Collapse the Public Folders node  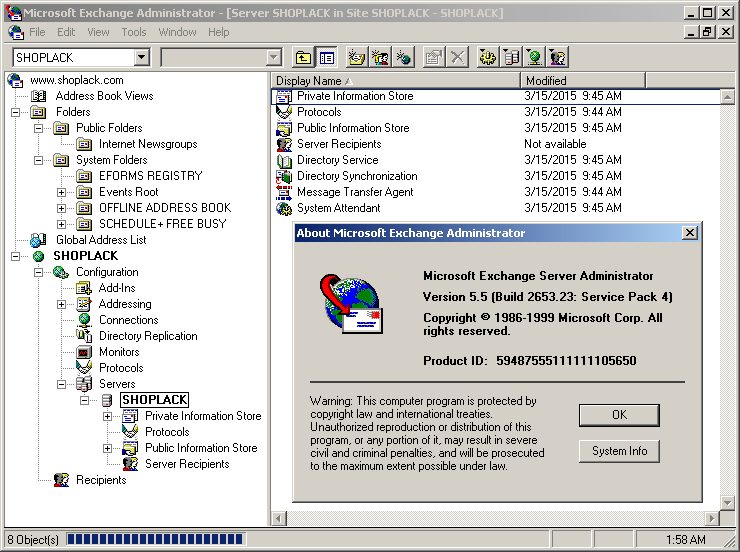pos(38,128)
